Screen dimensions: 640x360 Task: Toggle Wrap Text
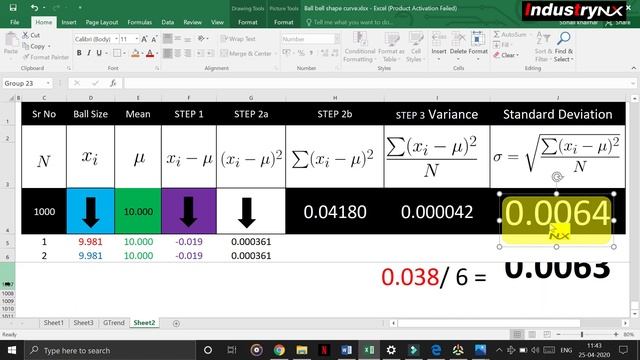(238, 39)
